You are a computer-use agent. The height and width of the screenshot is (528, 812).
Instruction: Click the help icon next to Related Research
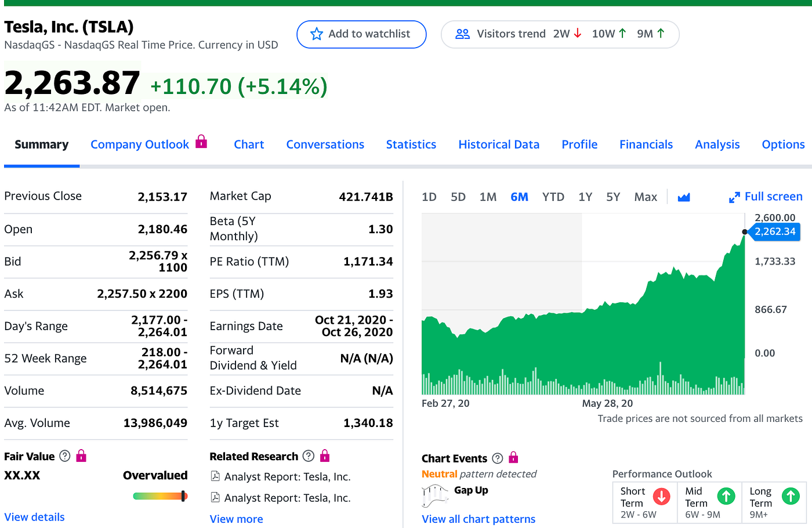[309, 456]
